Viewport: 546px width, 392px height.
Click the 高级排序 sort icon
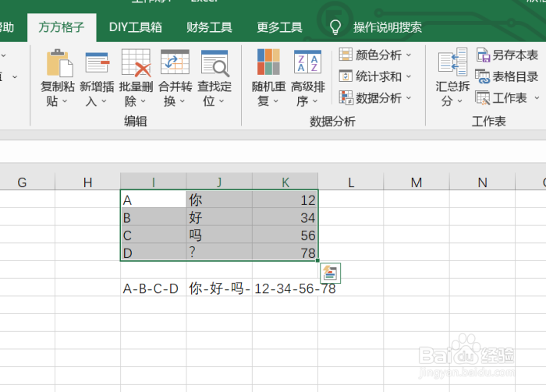(308, 62)
